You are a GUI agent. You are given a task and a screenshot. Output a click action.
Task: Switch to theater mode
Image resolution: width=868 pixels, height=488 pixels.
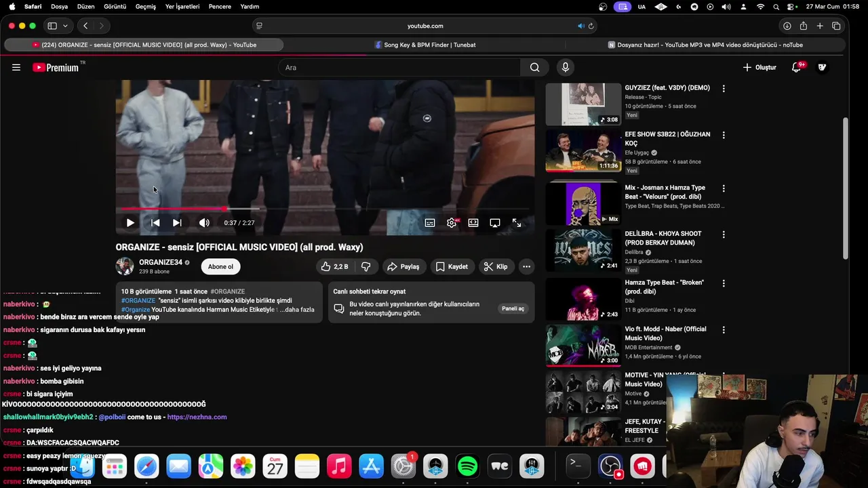tap(473, 222)
